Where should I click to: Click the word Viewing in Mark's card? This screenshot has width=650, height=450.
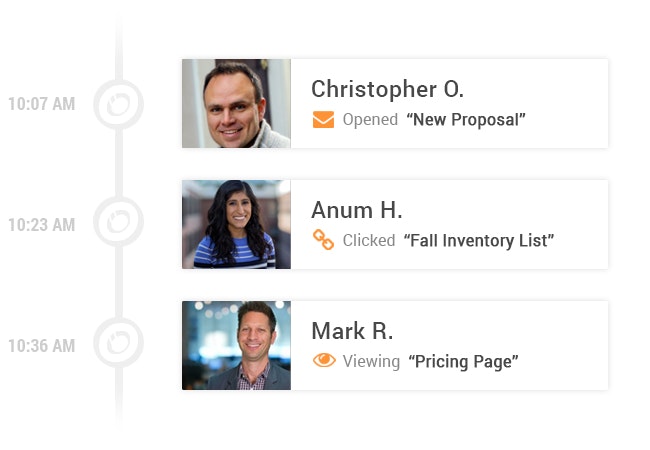(x=371, y=362)
